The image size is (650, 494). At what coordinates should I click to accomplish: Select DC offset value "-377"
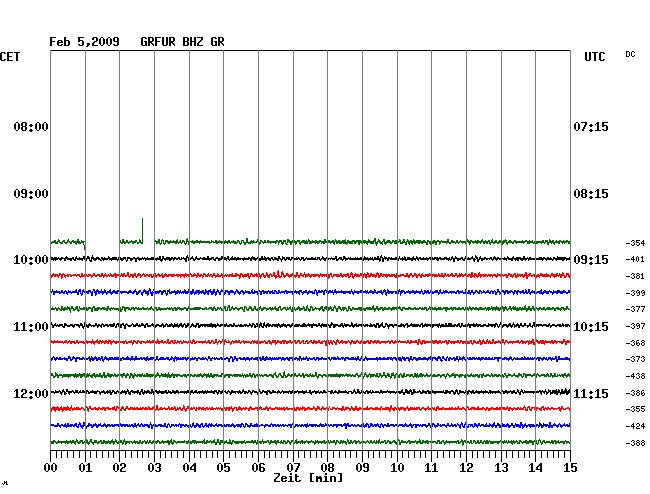635,309
